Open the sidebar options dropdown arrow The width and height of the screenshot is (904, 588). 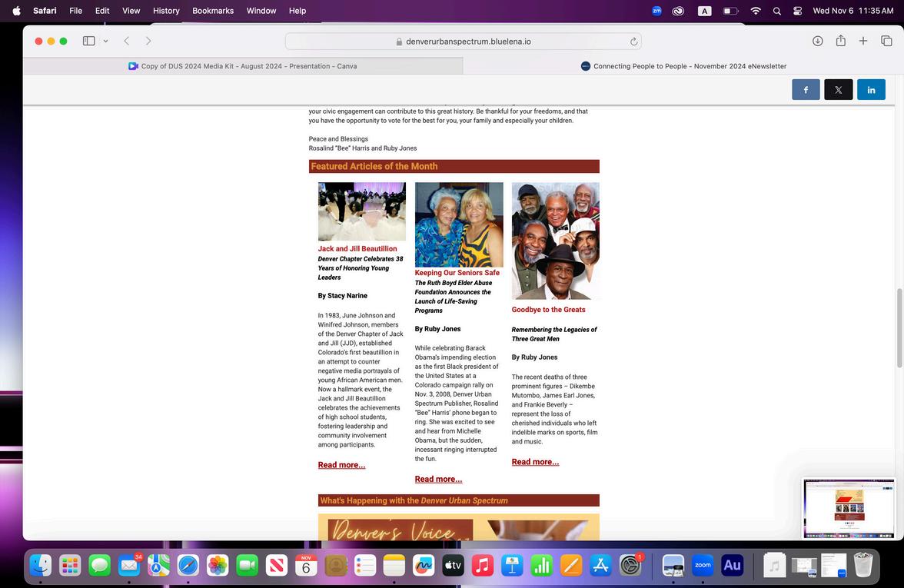[105, 41]
